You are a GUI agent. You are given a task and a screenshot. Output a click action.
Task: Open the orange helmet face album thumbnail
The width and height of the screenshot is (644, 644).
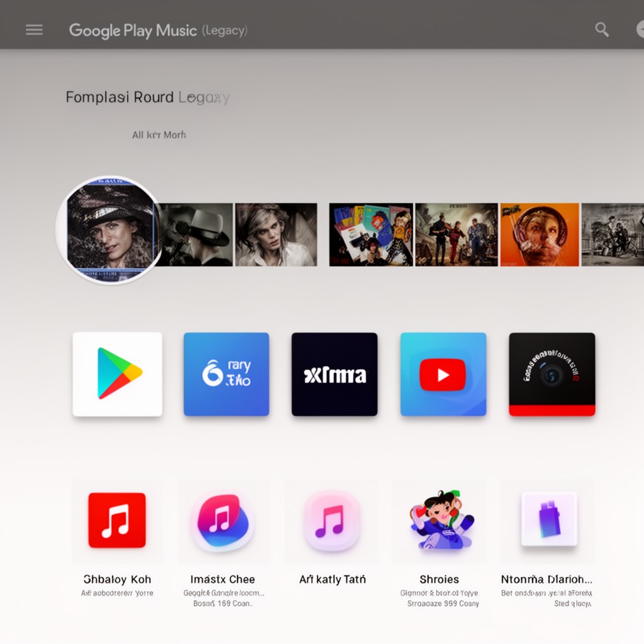540,235
